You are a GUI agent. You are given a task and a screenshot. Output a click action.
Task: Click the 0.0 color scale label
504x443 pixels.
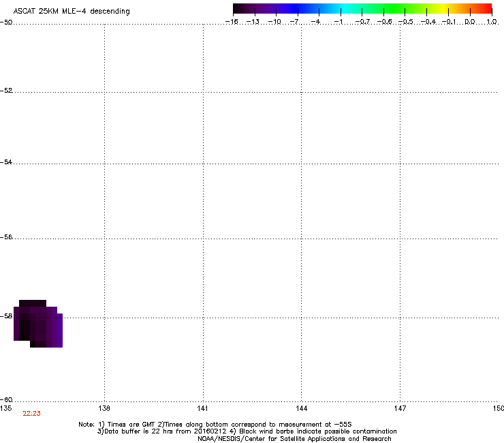click(470, 22)
